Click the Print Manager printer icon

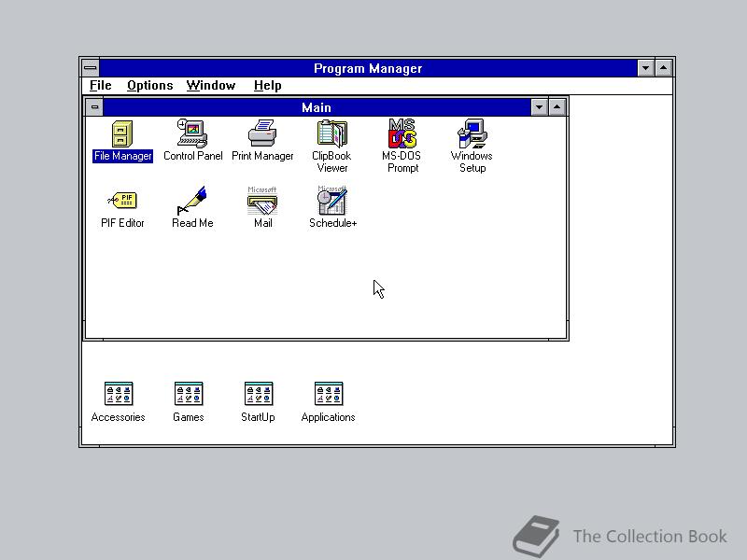click(x=262, y=133)
